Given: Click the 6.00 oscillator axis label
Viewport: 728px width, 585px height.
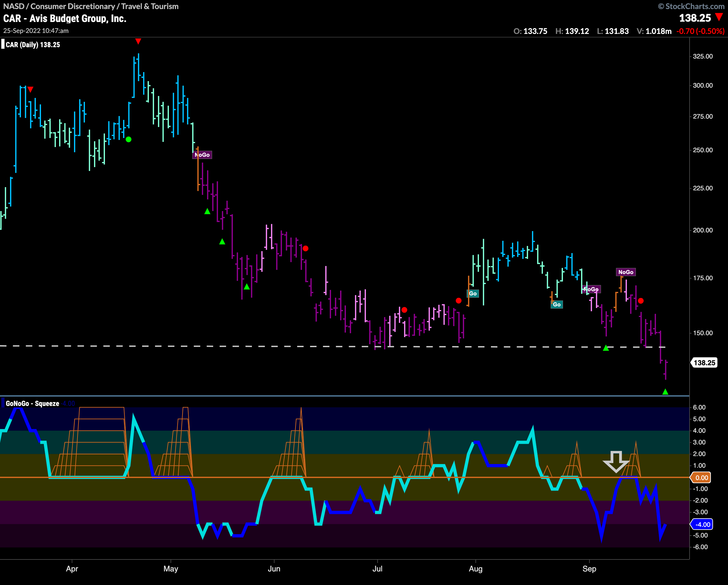Looking at the screenshot, I should click(x=699, y=407).
